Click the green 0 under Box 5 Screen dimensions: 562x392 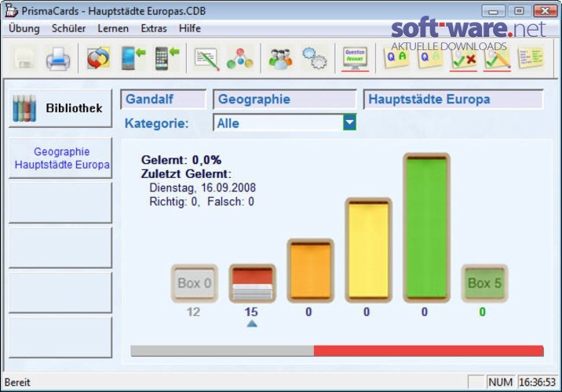coord(483,312)
